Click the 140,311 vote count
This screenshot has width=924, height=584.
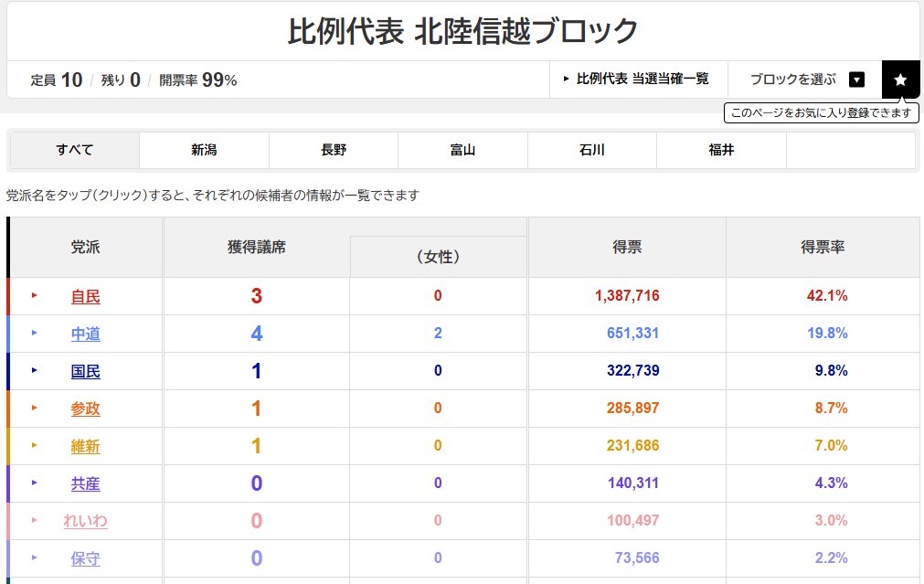pyautogui.click(x=633, y=483)
